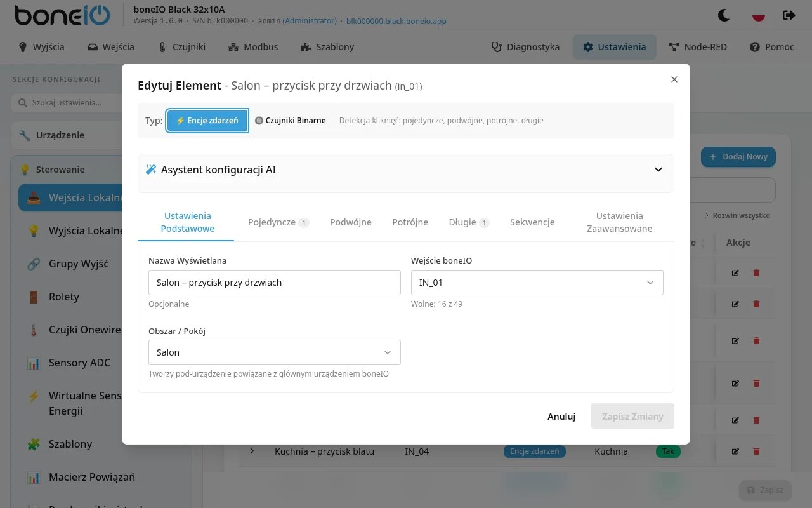The image size is (812, 508).
Task: Open the Długie tab
Action: [x=469, y=222]
